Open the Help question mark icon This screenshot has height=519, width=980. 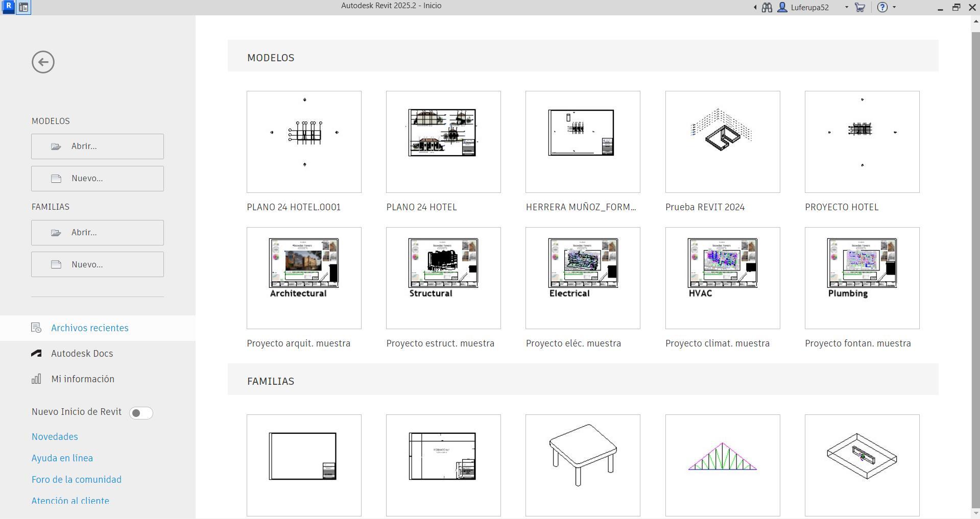click(882, 7)
